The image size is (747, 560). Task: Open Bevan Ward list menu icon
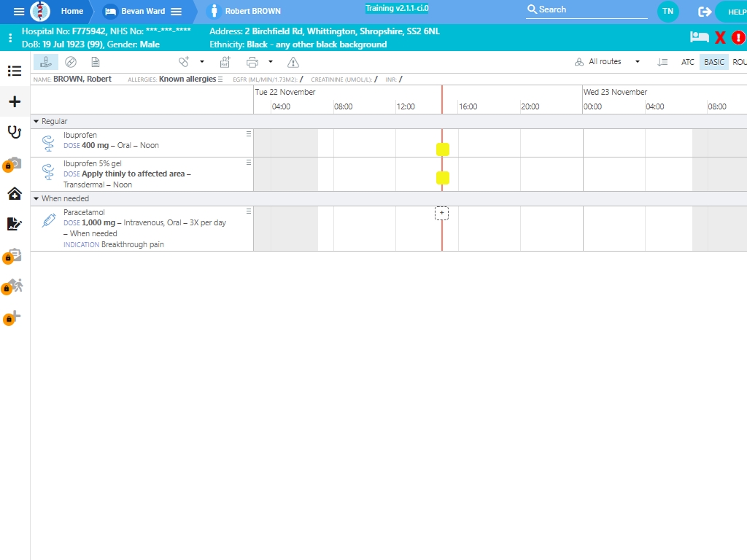coord(177,12)
